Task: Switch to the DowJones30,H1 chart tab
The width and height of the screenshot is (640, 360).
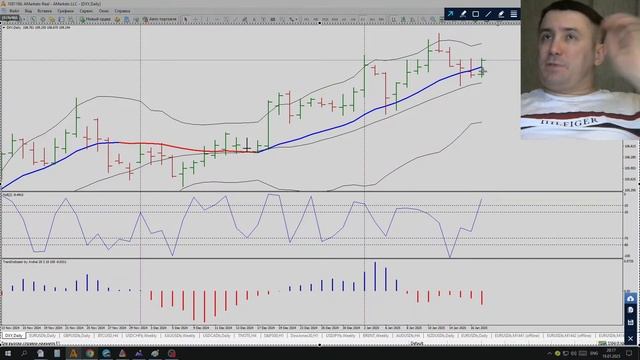Action: click(x=304, y=336)
